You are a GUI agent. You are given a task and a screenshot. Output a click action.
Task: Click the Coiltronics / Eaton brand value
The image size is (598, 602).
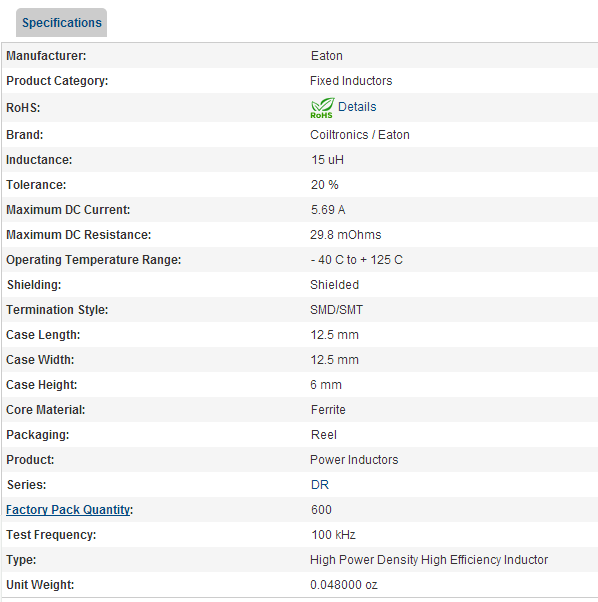tap(360, 135)
